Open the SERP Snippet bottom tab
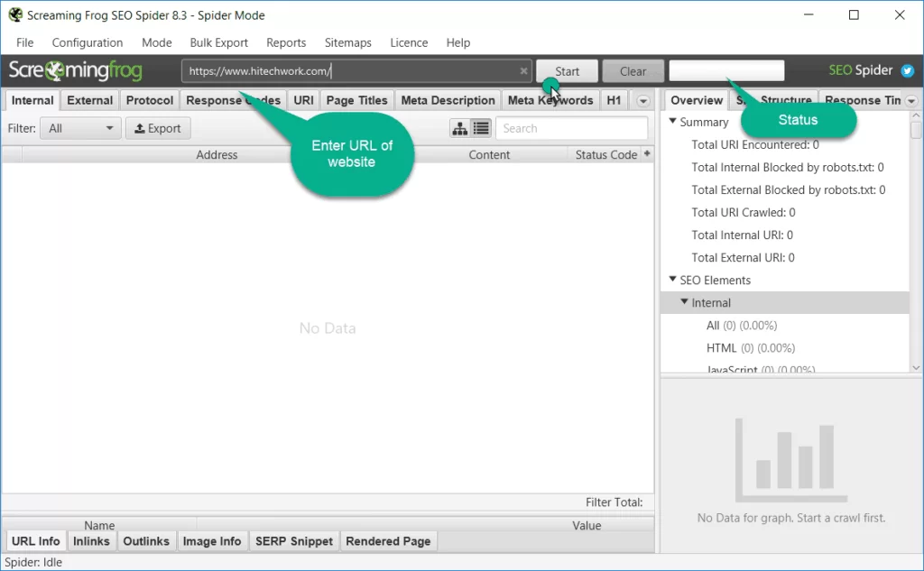 [x=294, y=541]
